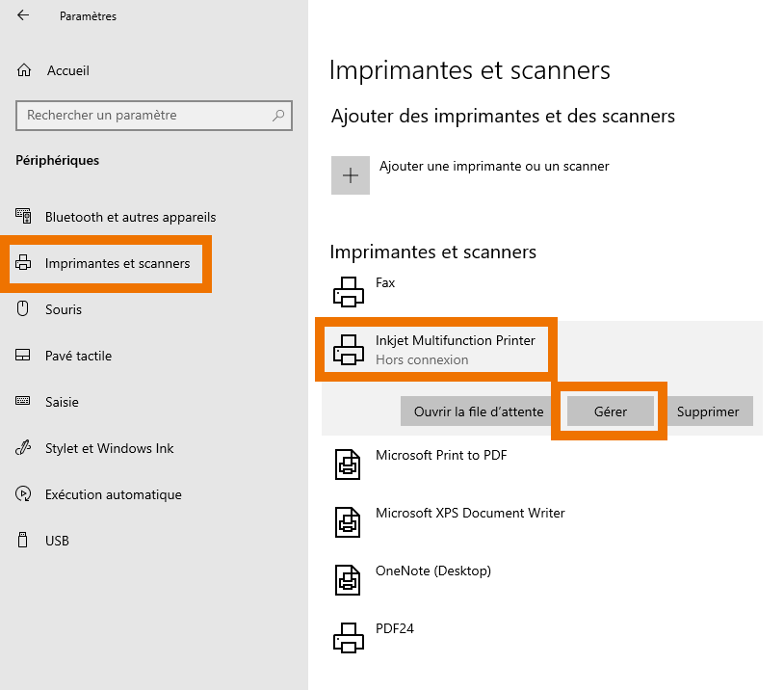Click the Supprimer button
This screenshot has height=690, width=784.
pos(708,411)
